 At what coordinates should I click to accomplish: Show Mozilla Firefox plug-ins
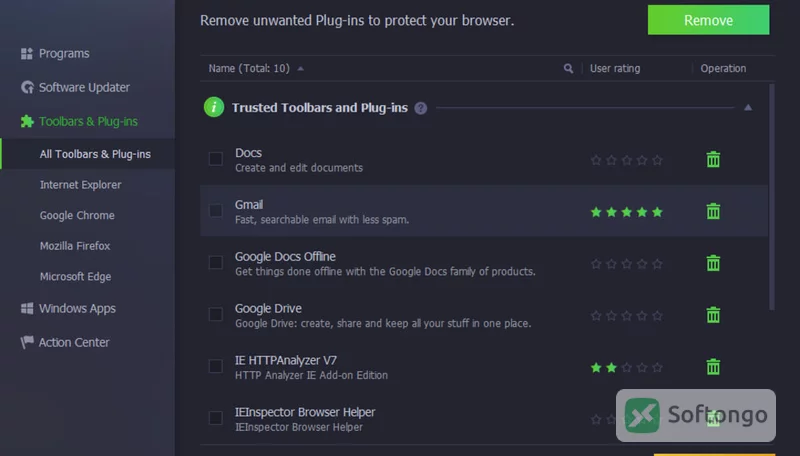[x=75, y=246]
